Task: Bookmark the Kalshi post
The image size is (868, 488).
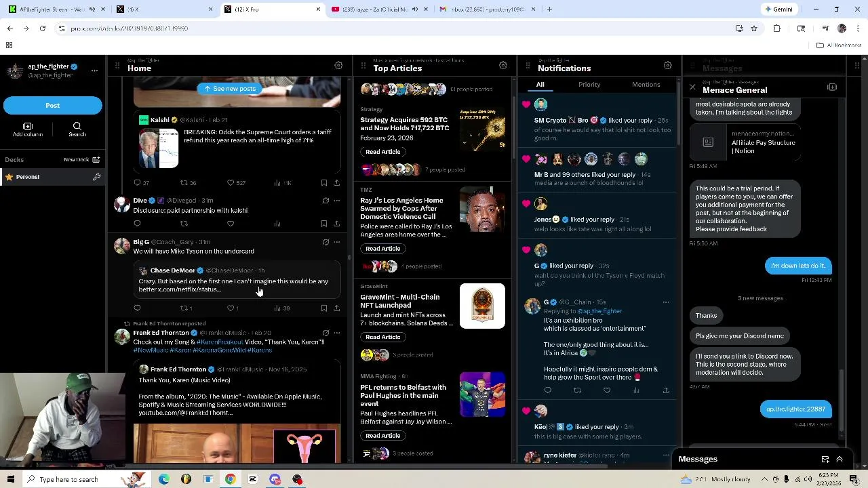Action: (x=324, y=183)
